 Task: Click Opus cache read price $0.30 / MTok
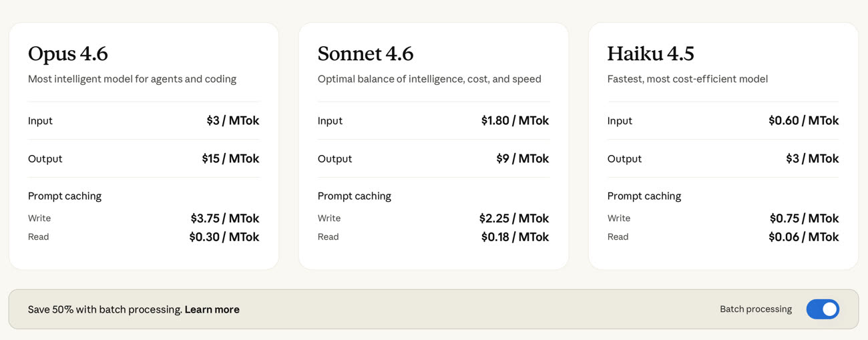click(x=224, y=237)
